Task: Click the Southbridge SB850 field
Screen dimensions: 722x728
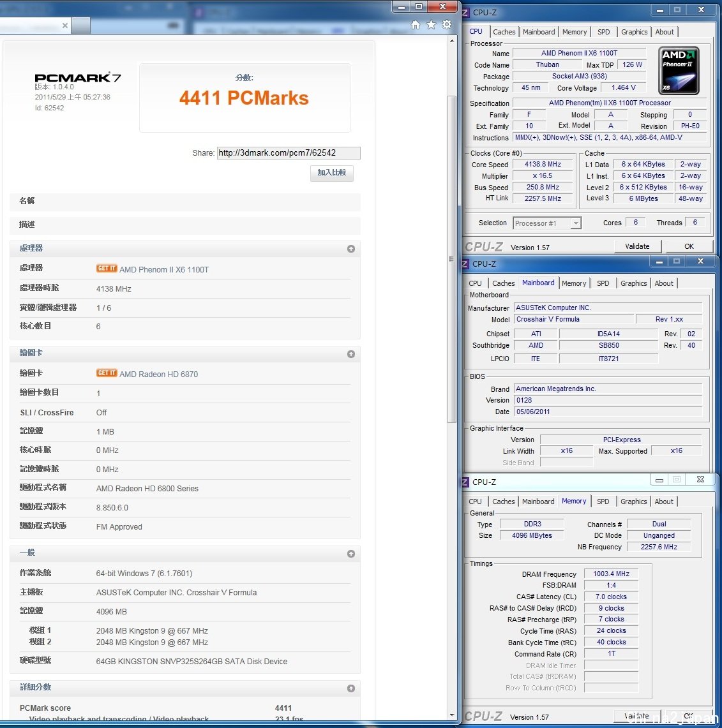Action: 608,345
